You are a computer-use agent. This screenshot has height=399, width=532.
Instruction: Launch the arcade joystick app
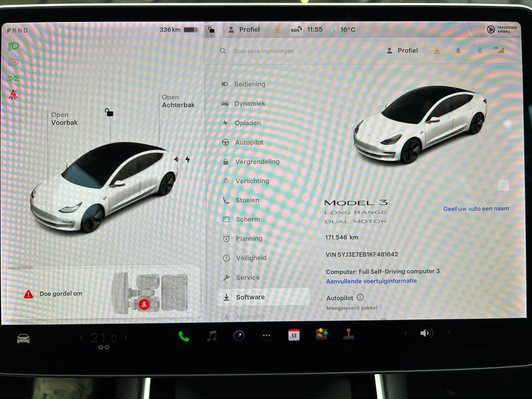349,335
